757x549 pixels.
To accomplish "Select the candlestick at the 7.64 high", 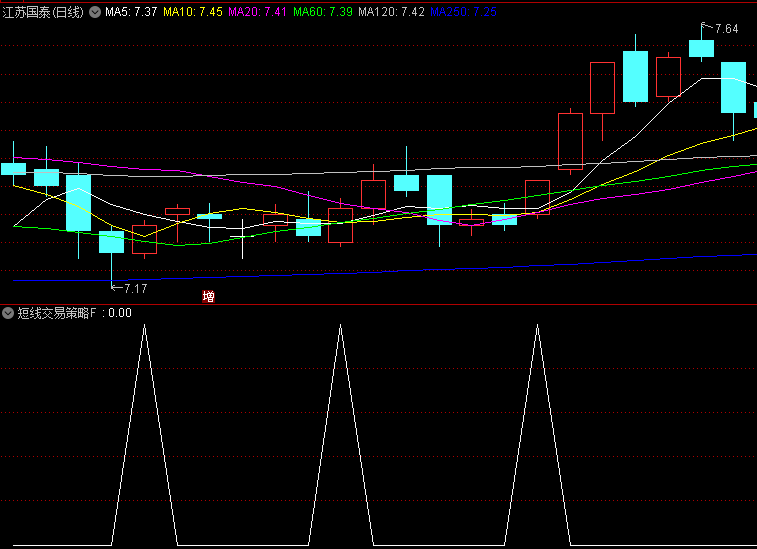I will tap(701, 48).
